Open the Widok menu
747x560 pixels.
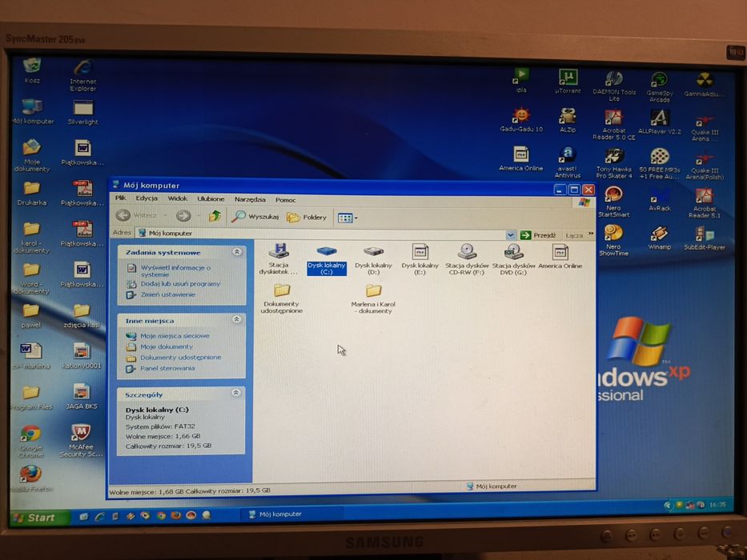(177, 198)
